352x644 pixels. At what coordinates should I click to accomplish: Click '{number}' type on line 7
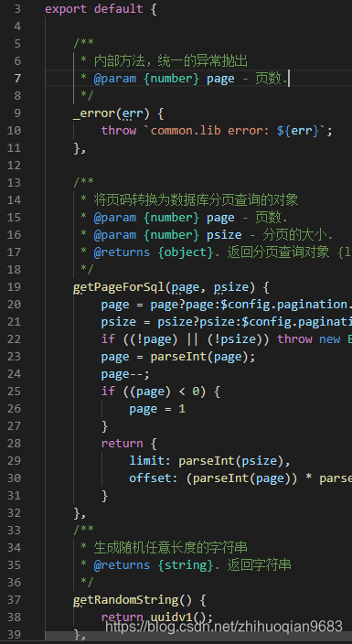pos(171,78)
